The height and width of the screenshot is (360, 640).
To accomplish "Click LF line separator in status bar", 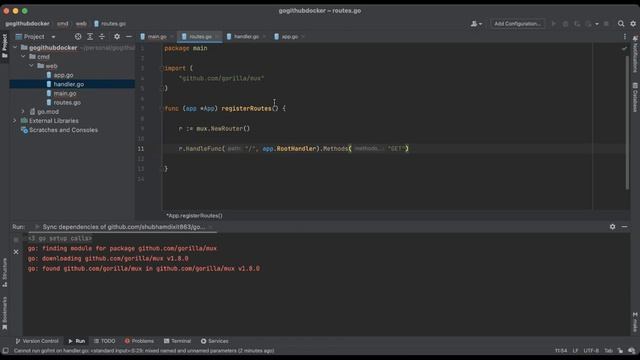I will 575,351.
